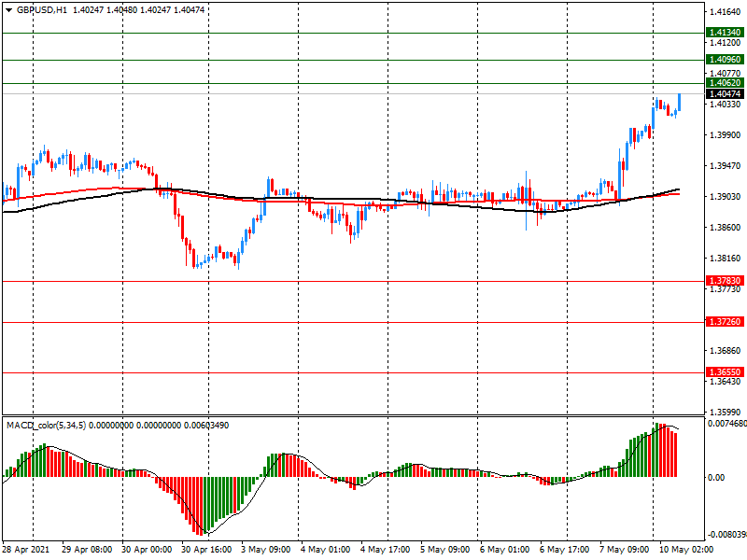This screenshot has width=747, height=560.
Task: Select the red 1.37830 support level label
Action: pos(725,281)
